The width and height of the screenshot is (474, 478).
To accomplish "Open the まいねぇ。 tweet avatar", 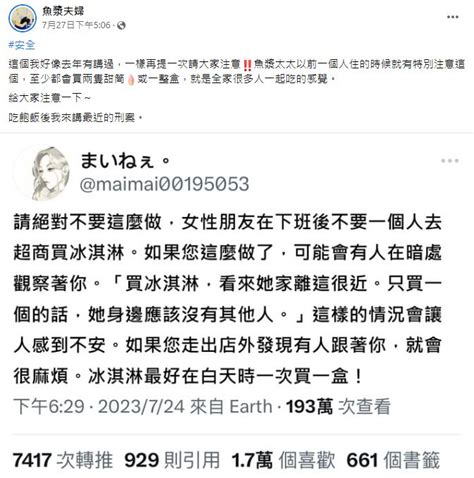I will pos(50,173).
